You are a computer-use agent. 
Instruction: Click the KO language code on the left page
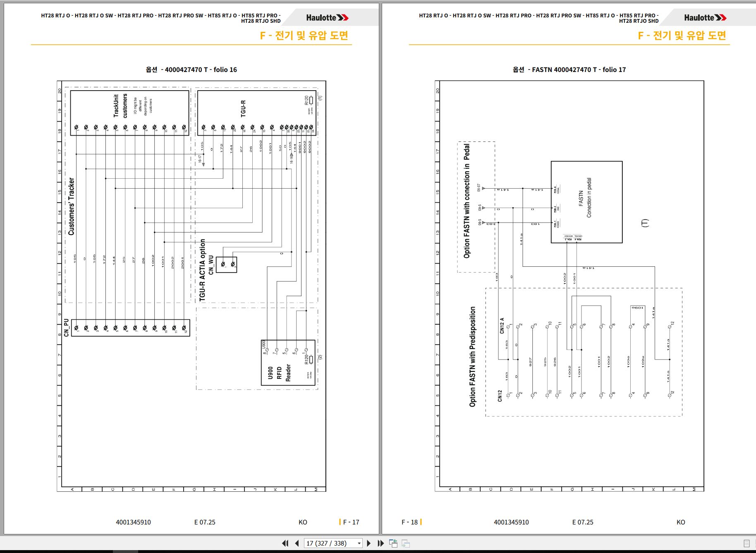coord(303,522)
